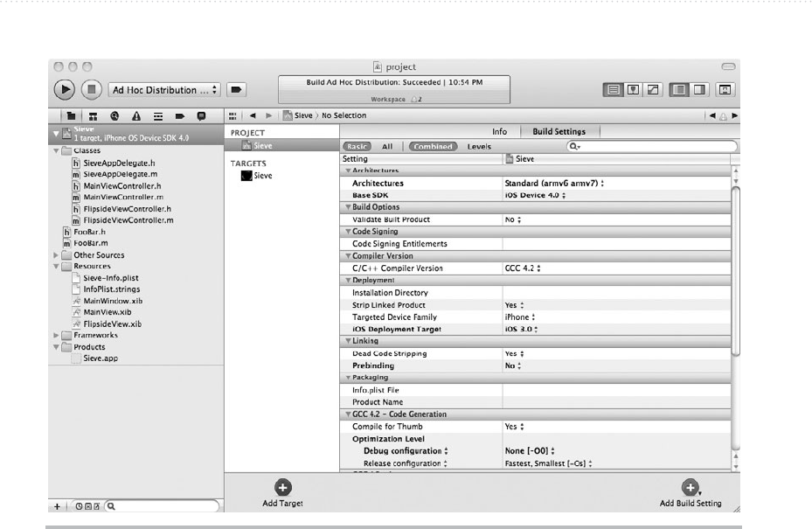Image resolution: width=812 pixels, height=529 pixels.
Task: Collapse the Code Signing section
Action: 348,232
